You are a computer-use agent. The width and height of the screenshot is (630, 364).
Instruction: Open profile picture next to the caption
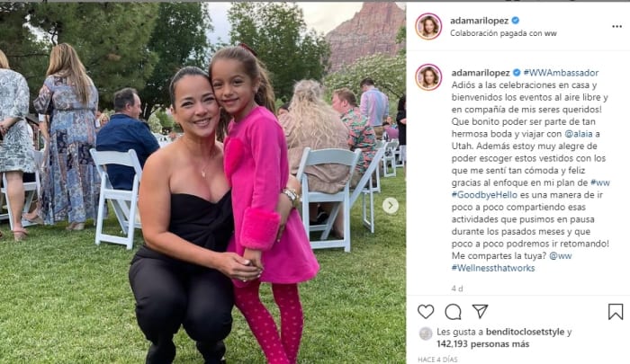pos(428,77)
